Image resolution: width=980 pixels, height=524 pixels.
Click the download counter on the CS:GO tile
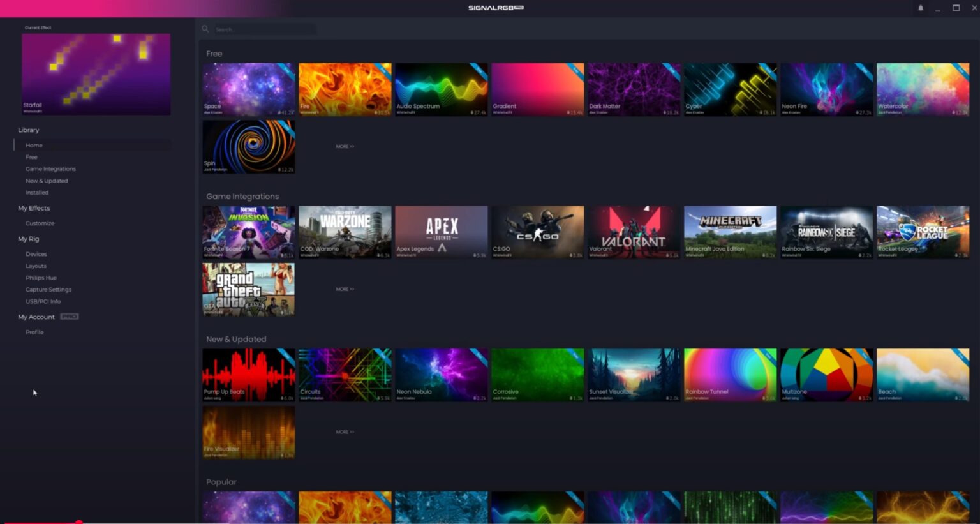(x=577, y=254)
